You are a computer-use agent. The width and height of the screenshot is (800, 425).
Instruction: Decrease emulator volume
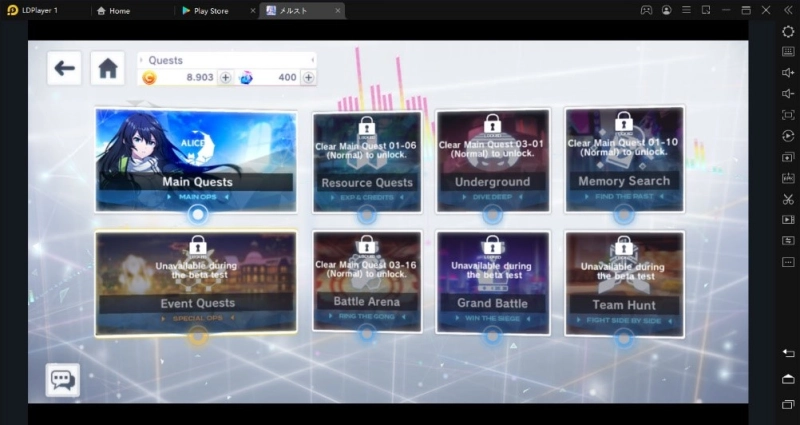click(x=788, y=94)
